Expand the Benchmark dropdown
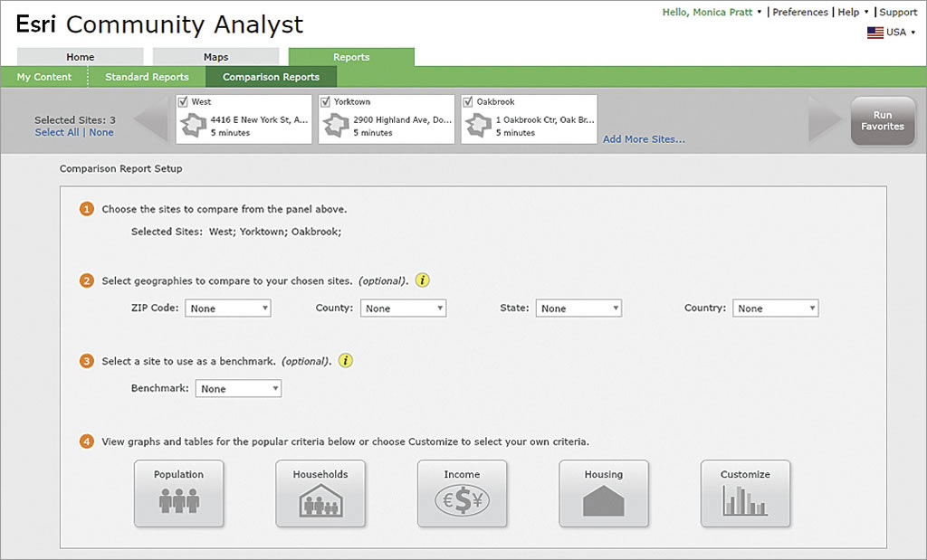The image size is (927, 560). pyautogui.click(x=238, y=388)
